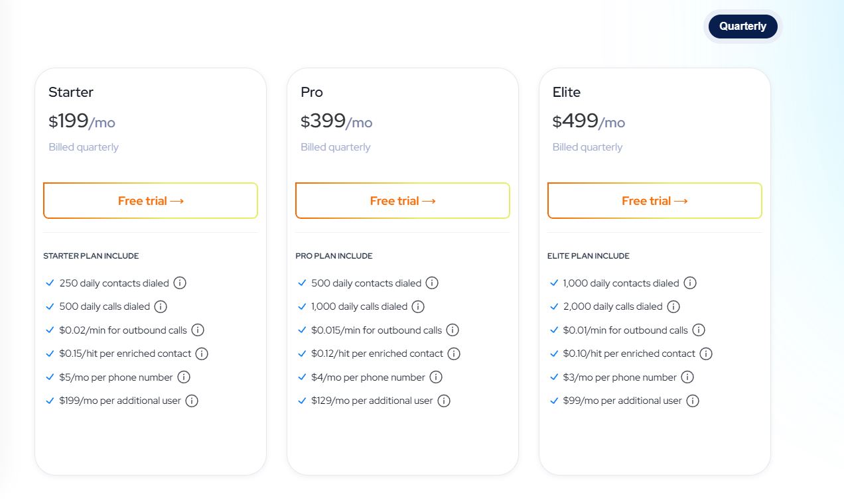Click info icon beside 250 daily contacts dialed

click(x=180, y=283)
